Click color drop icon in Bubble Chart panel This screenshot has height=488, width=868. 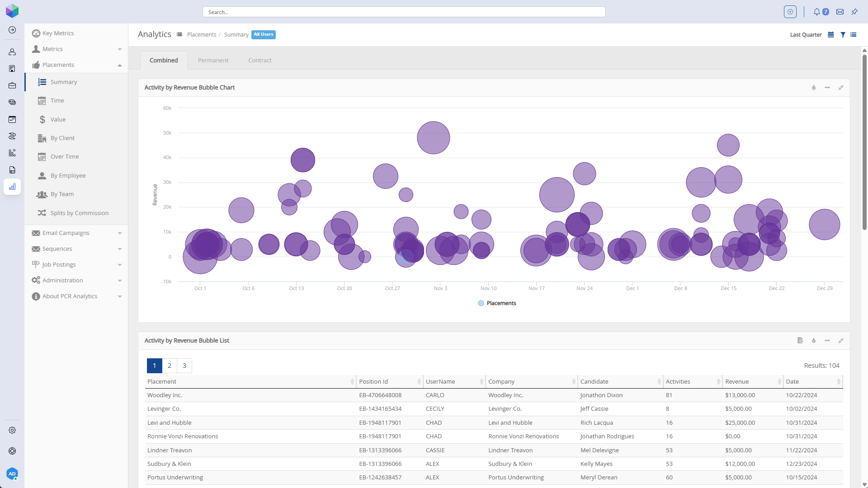click(x=814, y=88)
